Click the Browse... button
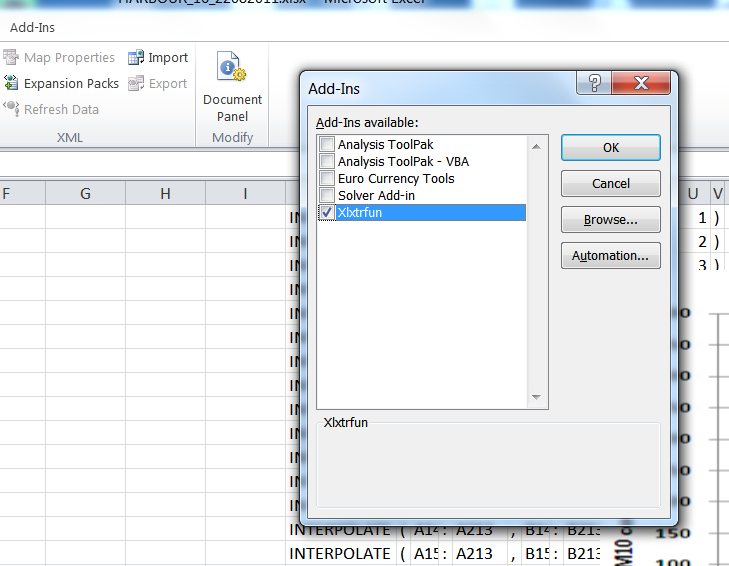 point(610,220)
